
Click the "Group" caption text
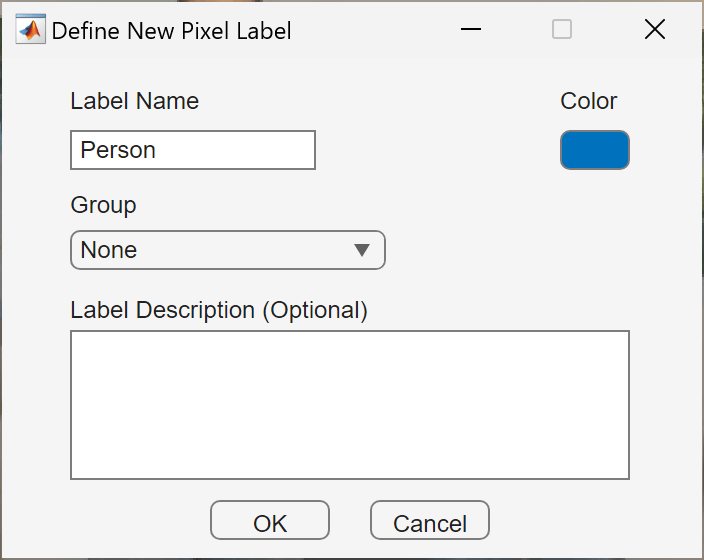coord(103,205)
